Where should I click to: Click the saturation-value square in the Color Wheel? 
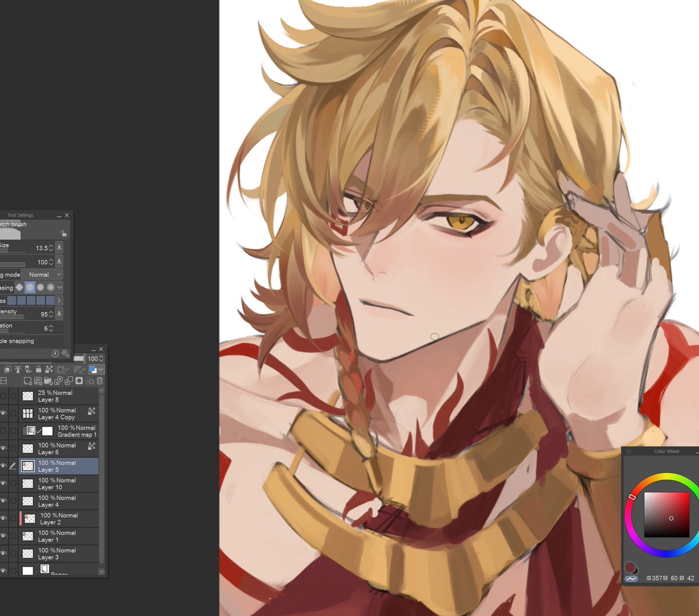(x=667, y=515)
